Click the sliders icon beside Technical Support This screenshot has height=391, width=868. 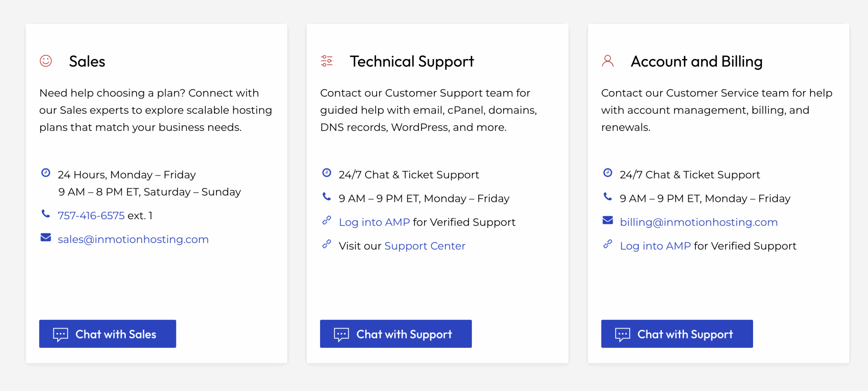[327, 61]
